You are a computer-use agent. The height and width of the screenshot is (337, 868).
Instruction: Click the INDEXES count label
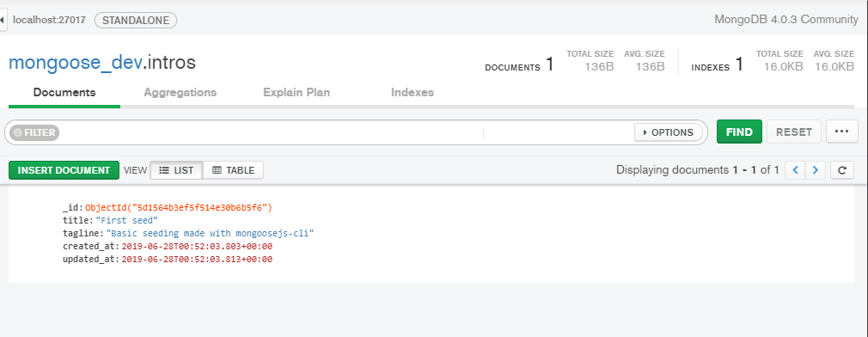[x=710, y=68]
